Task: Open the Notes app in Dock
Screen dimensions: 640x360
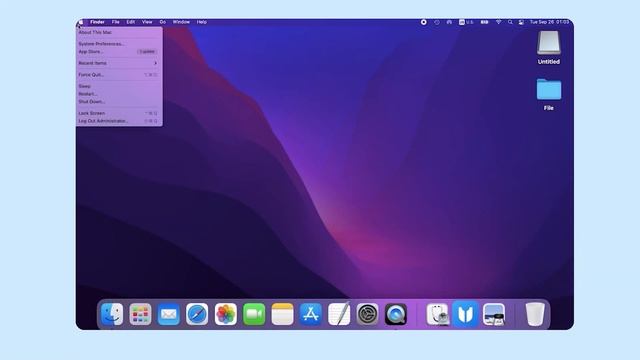Action: pos(282,314)
